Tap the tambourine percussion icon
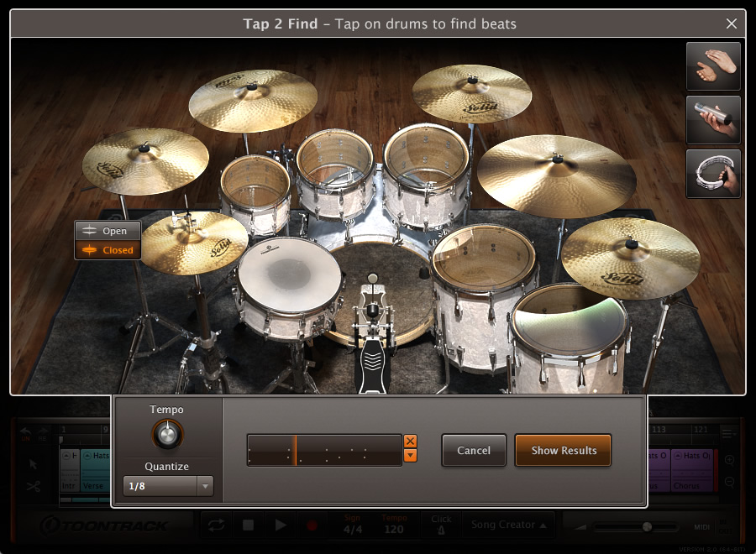The image size is (756, 554). click(x=713, y=174)
